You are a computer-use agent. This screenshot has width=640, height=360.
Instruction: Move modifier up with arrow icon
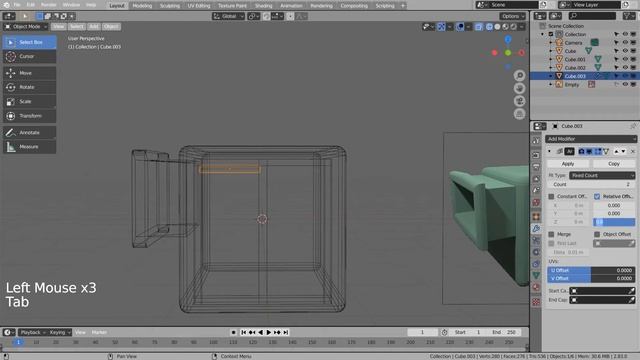pyautogui.click(x=616, y=151)
